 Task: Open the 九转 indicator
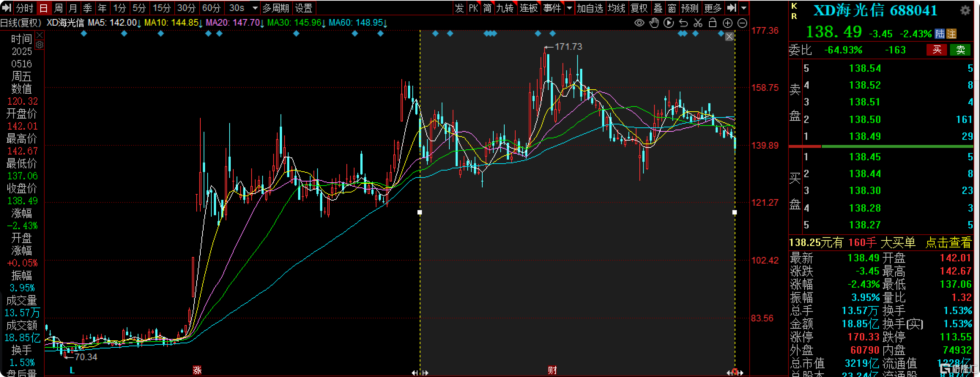click(x=505, y=8)
